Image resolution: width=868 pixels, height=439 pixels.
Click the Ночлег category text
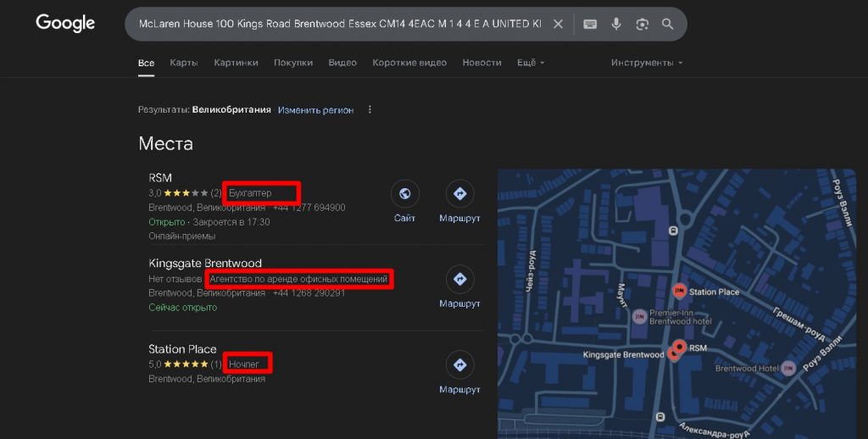[244, 364]
